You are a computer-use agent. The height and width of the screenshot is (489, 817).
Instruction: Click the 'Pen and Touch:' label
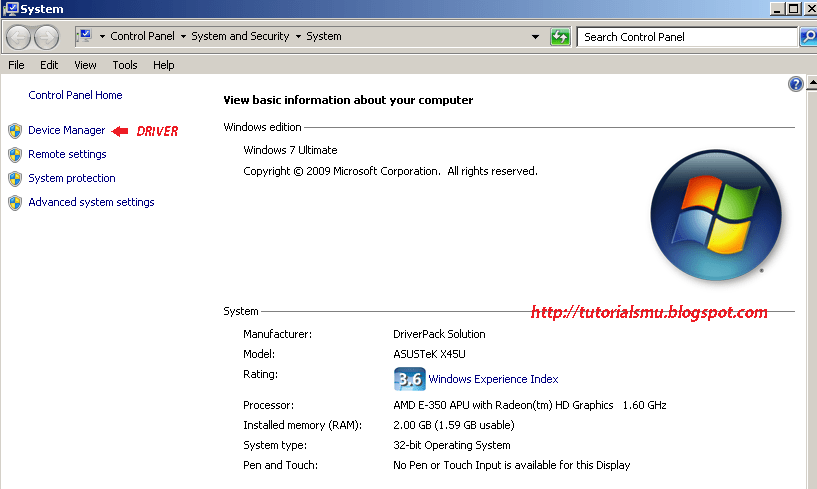tap(280, 465)
